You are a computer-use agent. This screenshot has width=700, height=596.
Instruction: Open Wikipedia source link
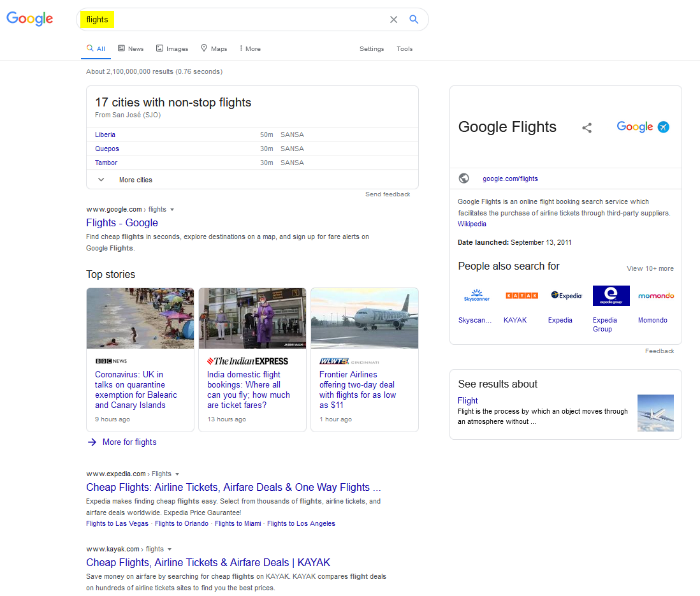point(472,224)
